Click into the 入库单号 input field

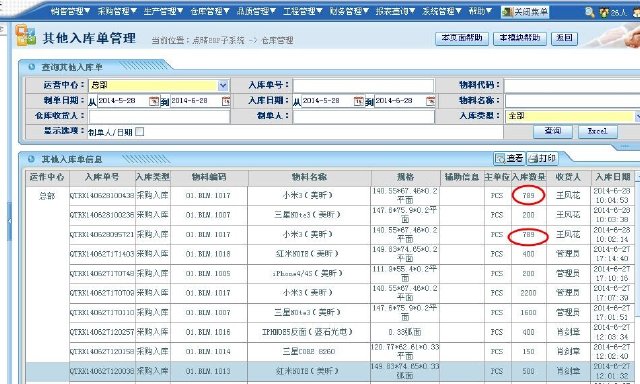coord(363,85)
